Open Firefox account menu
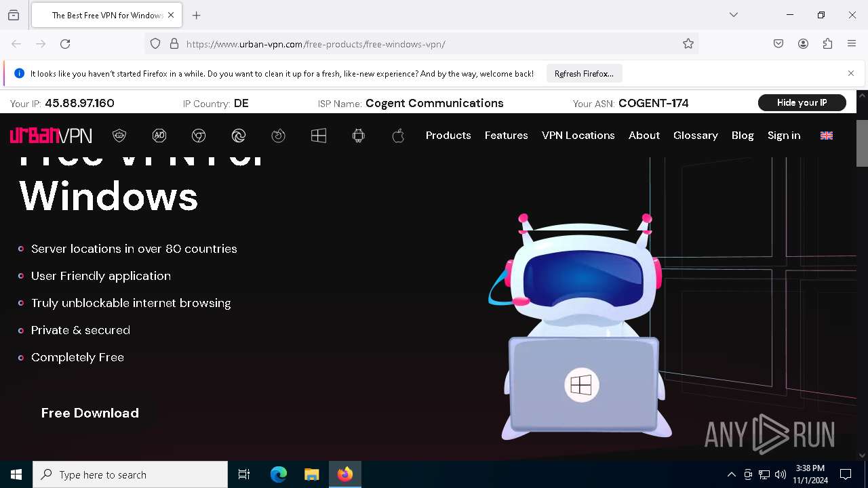Screen dimensions: 868x488 click(x=803, y=44)
